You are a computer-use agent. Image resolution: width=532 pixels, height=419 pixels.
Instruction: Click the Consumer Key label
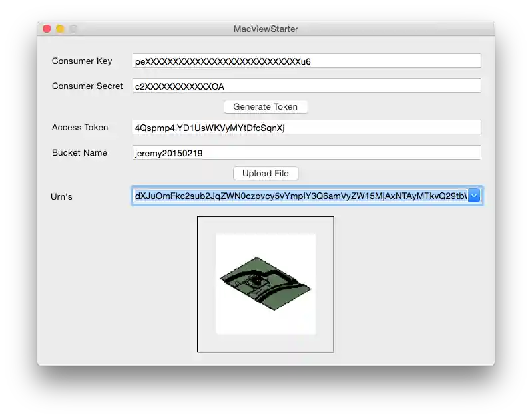pyautogui.click(x=82, y=61)
